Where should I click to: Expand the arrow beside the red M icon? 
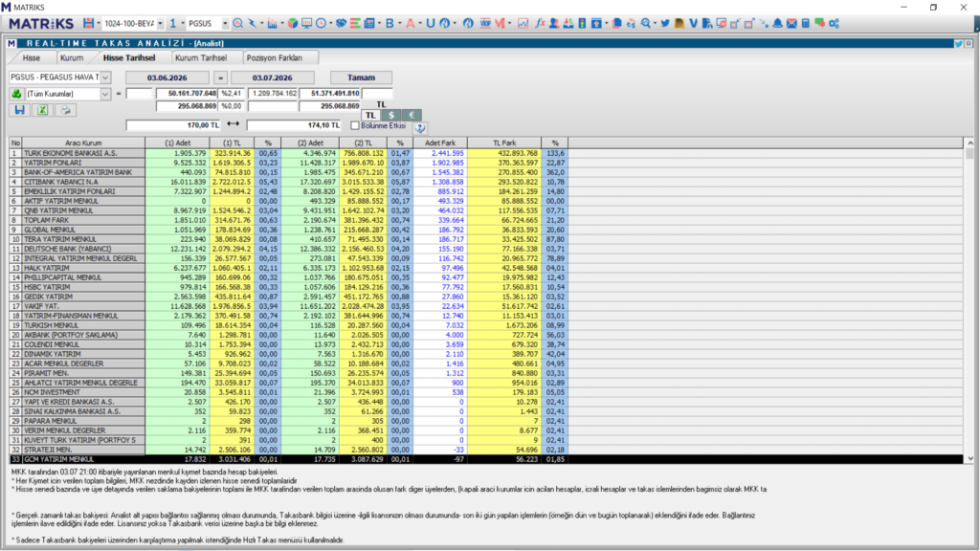(x=509, y=23)
